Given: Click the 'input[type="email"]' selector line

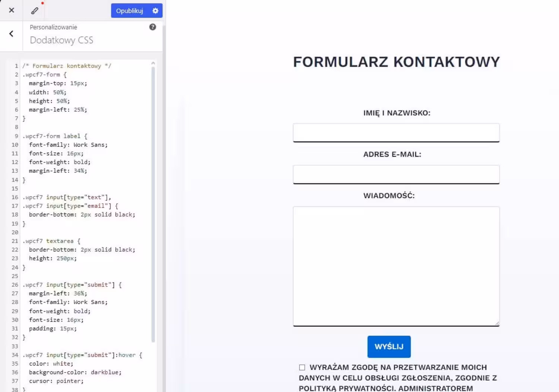Looking at the screenshot, I should pyautogui.click(x=70, y=206).
